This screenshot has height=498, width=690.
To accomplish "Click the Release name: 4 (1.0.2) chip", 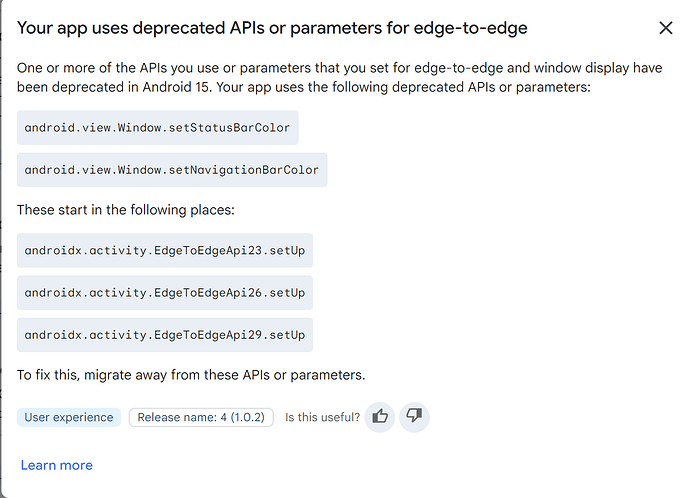I will pyautogui.click(x=201, y=417).
